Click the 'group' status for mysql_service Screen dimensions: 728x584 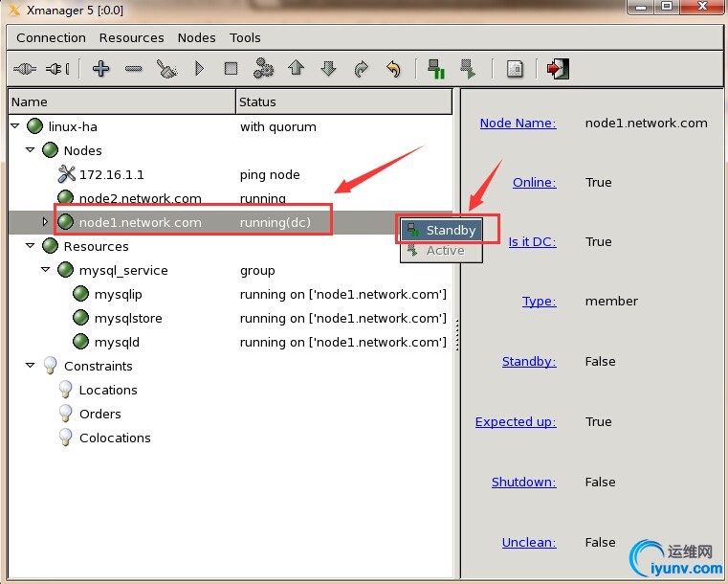[257, 270]
